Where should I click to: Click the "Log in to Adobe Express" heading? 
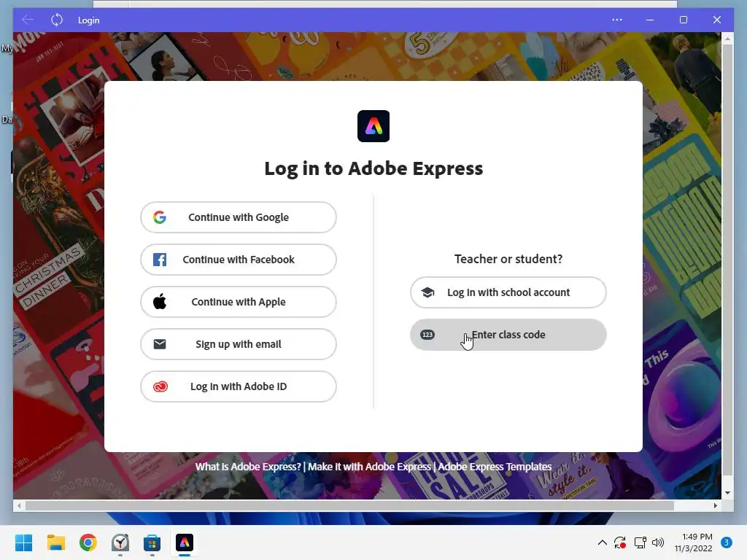(x=373, y=168)
